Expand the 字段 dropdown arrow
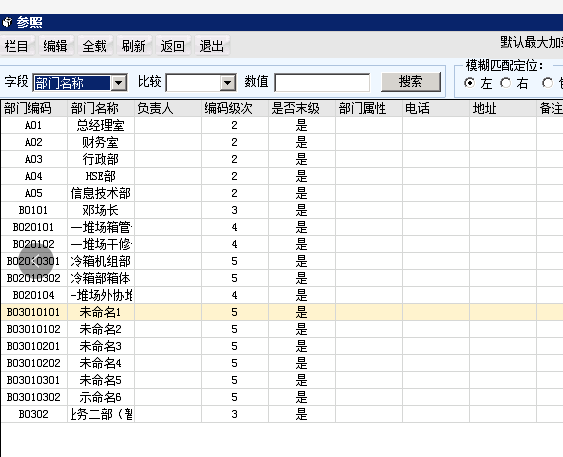 click(119, 83)
